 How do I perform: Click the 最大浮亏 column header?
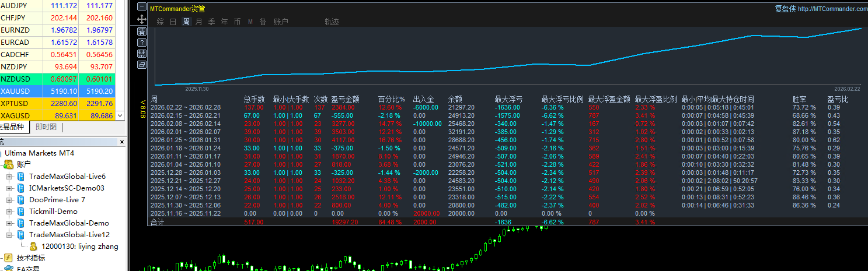pos(508,99)
